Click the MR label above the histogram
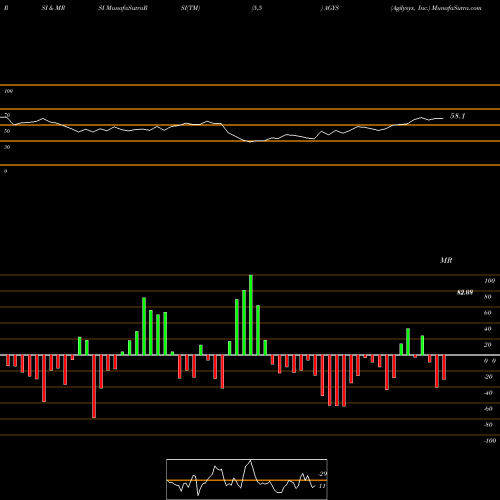The width and height of the screenshot is (500, 500). click(x=446, y=260)
